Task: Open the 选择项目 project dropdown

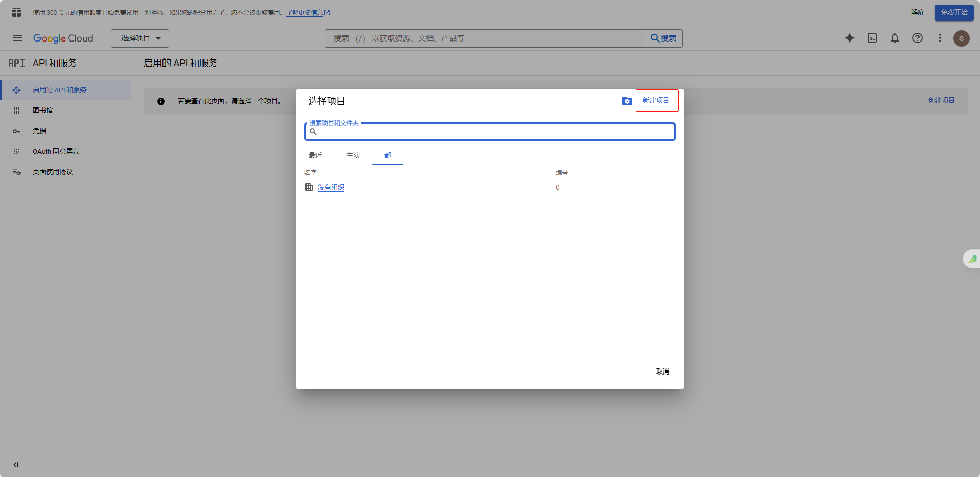Action: [140, 38]
